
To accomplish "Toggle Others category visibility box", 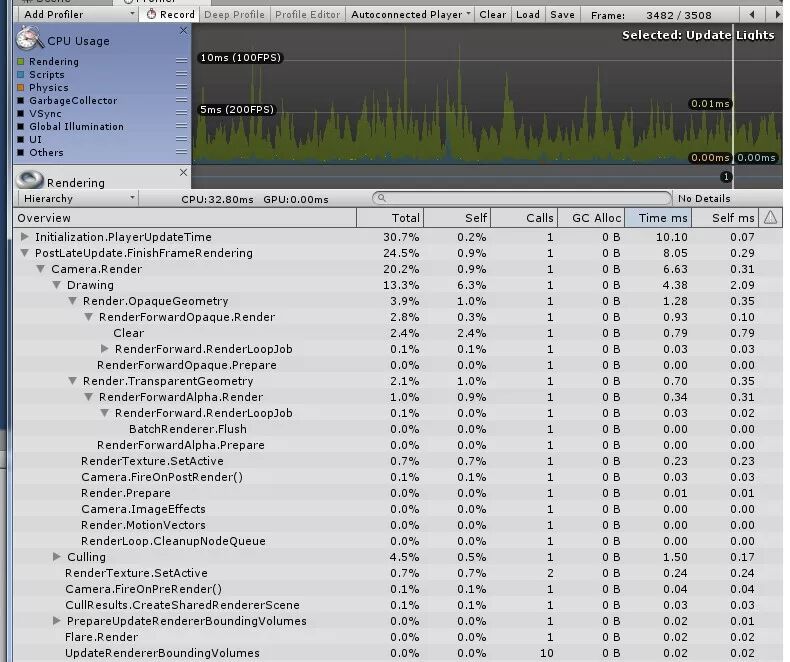I will coord(21,152).
